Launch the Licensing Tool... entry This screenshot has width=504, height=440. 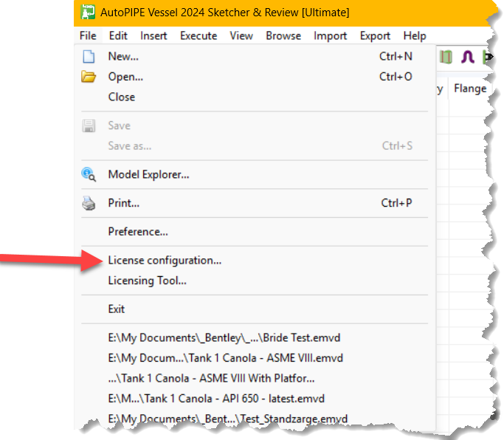click(255, 281)
